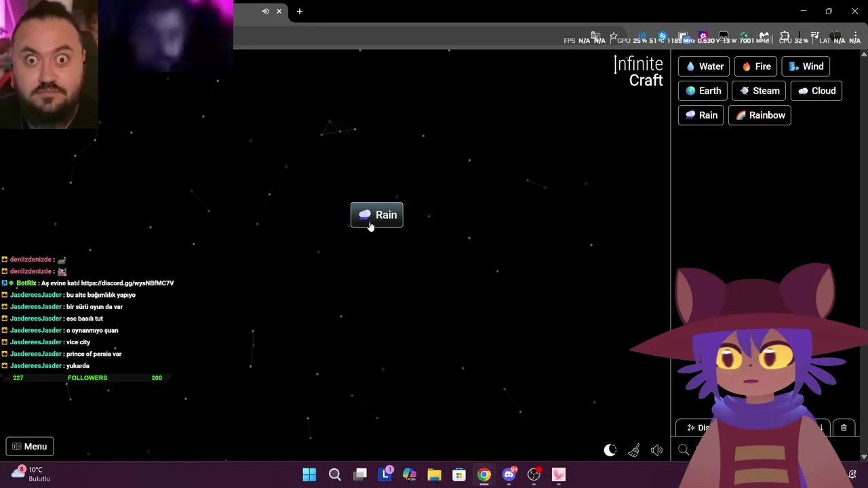Select the Earth element in sidebar
Viewport: 868px width, 488px height.
(703, 91)
